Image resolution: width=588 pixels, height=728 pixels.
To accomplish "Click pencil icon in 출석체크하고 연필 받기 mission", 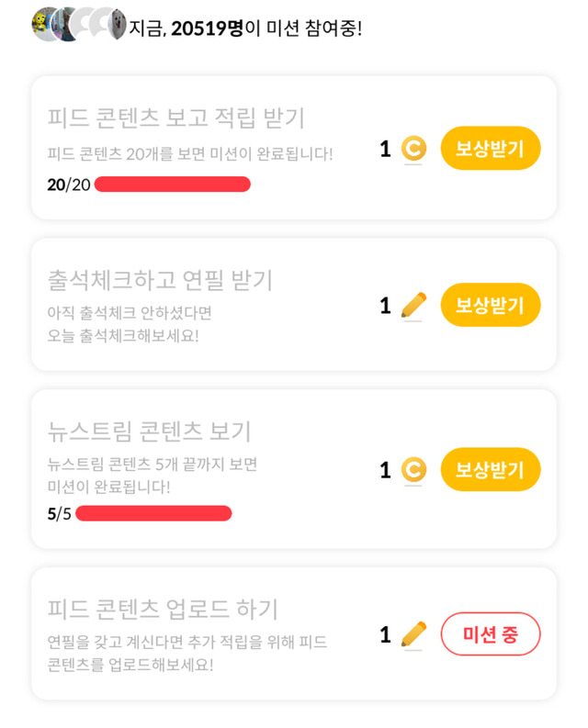I will [414, 305].
